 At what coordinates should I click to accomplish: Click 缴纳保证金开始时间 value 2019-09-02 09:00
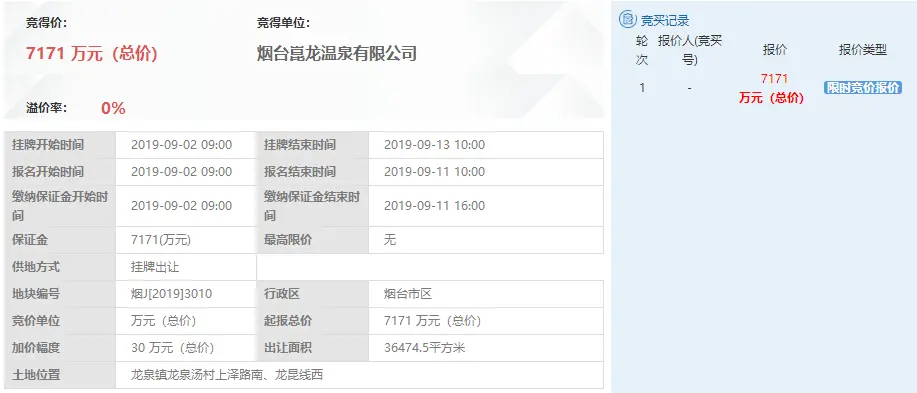coord(181,206)
